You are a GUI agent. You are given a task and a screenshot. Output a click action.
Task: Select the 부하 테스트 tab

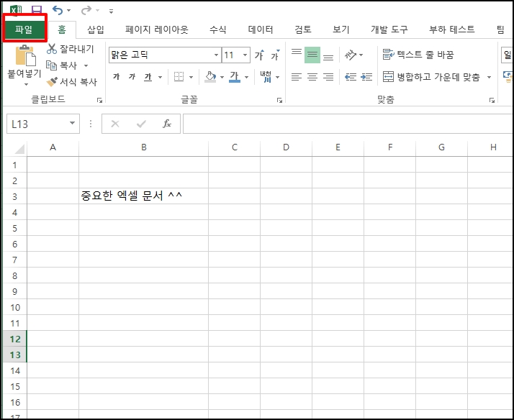(451, 29)
